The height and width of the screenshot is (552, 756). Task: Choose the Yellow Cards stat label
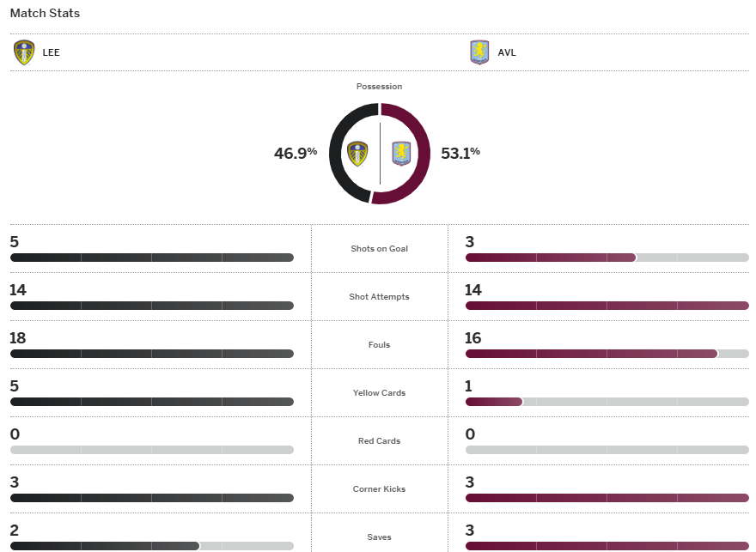(x=379, y=393)
